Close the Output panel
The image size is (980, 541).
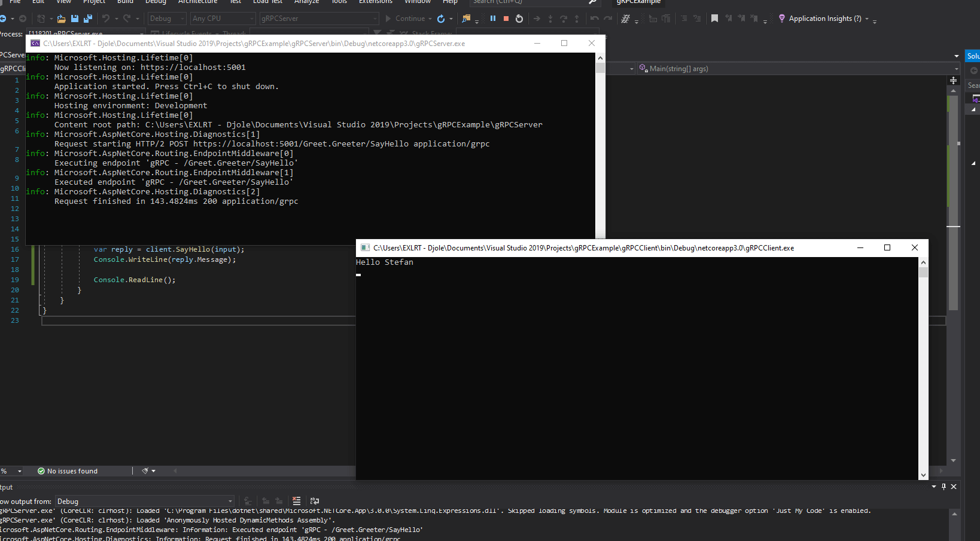coord(954,487)
